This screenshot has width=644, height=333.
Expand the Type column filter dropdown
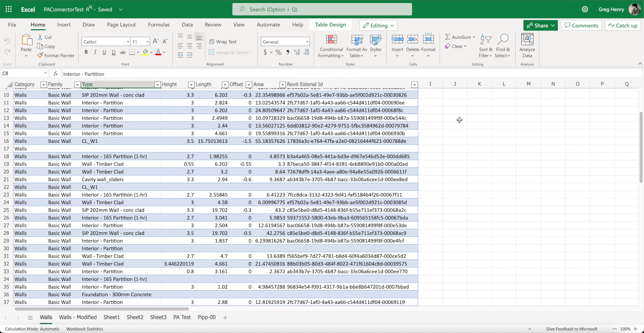pyautogui.click(x=157, y=85)
